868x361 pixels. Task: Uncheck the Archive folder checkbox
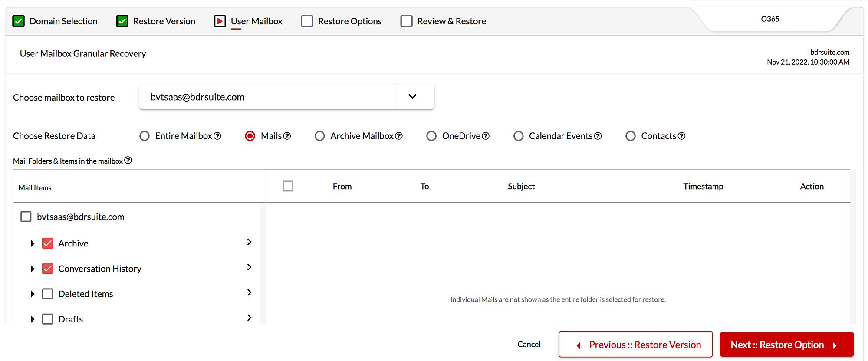[x=48, y=243]
